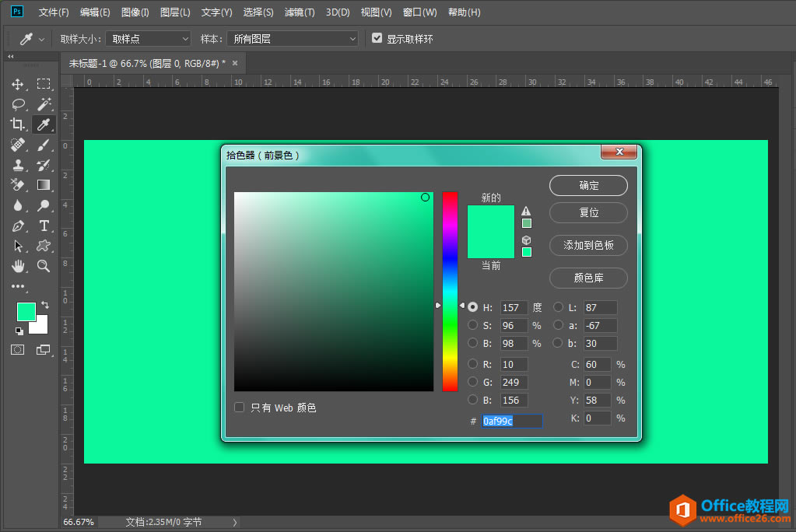Select the HSB brightness B radio button

(472, 343)
